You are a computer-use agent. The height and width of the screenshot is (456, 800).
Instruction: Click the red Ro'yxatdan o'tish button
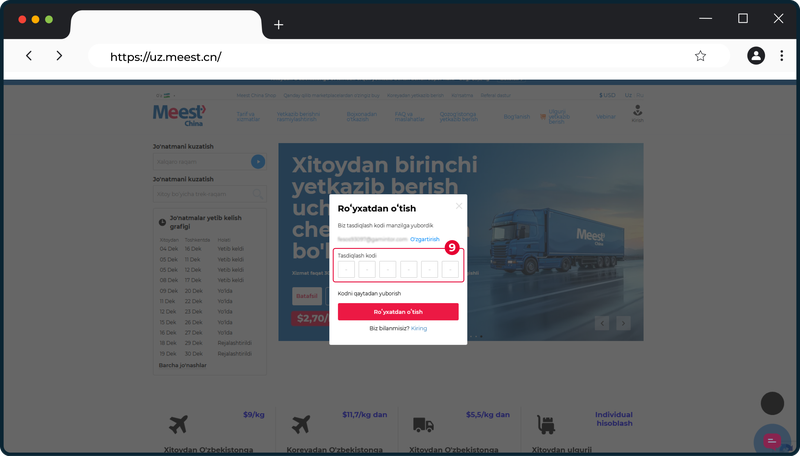coord(398,312)
